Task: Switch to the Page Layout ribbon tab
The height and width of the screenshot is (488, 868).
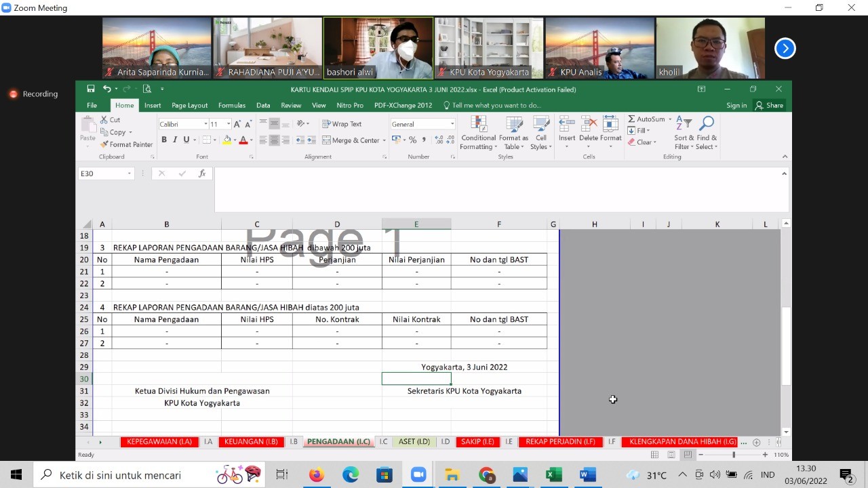Action: pos(189,105)
